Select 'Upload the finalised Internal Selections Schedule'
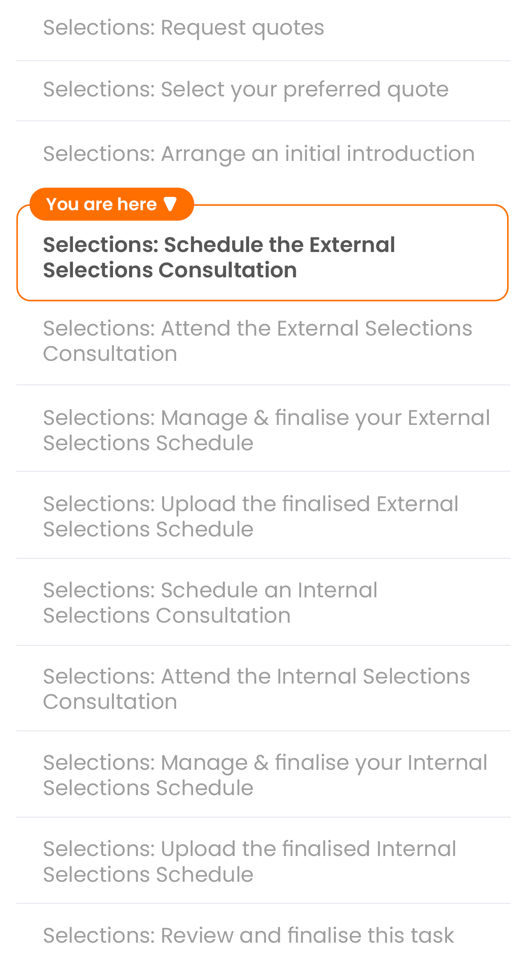Screen dimensions: 524x980 (250, 861)
